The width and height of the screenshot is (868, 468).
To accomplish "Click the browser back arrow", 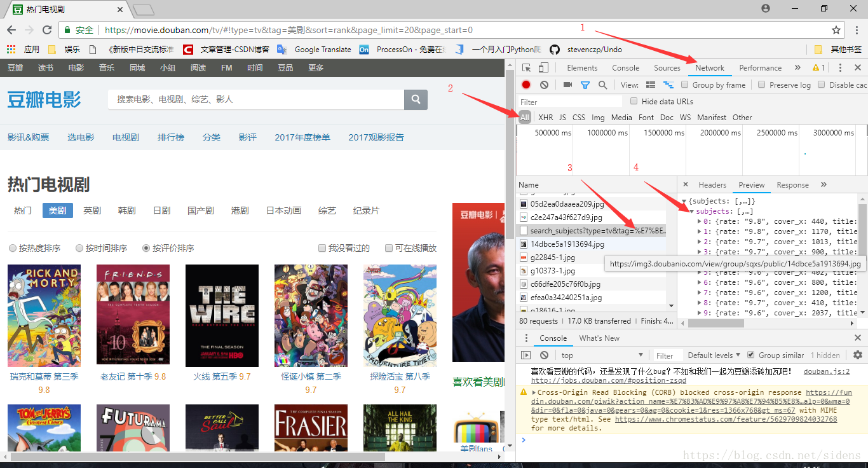I will (x=11, y=30).
